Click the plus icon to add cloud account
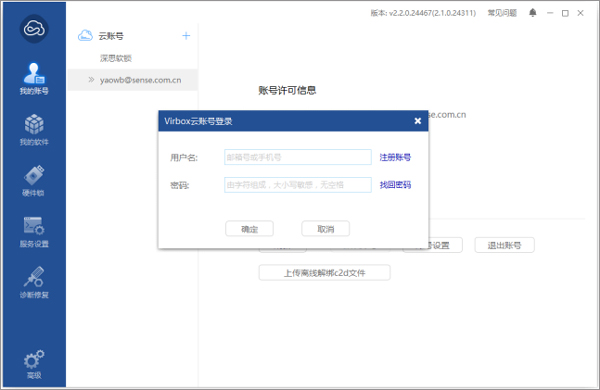Image resolution: width=600 pixels, height=390 pixels. pyautogui.click(x=186, y=36)
